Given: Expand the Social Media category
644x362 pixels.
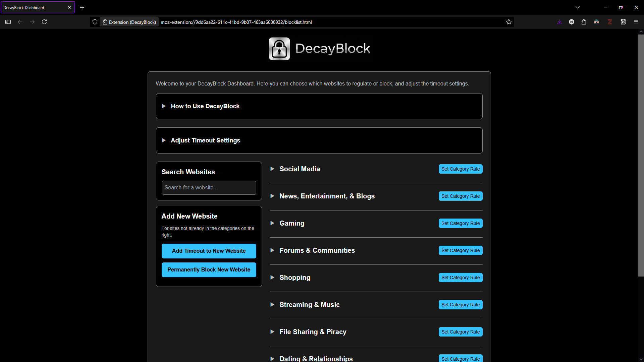Looking at the screenshot, I should tap(299, 169).
